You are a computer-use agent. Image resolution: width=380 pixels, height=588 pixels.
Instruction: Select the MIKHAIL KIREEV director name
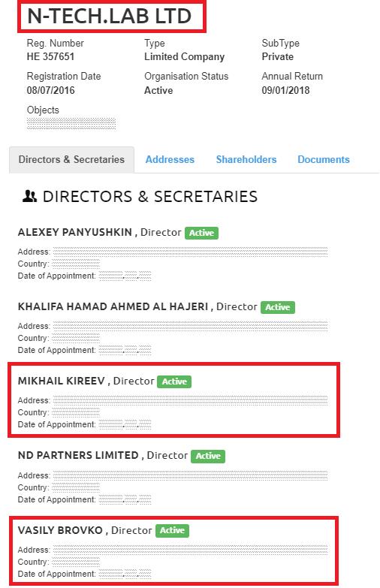(x=62, y=381)
